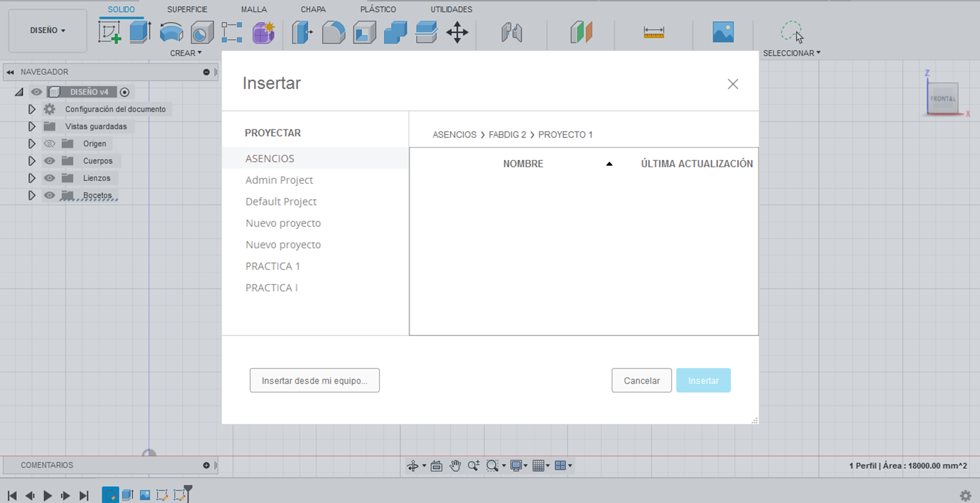Open the viewports layout icon
980x503 pixels.
pyautogui.click(x=561, y=466)
